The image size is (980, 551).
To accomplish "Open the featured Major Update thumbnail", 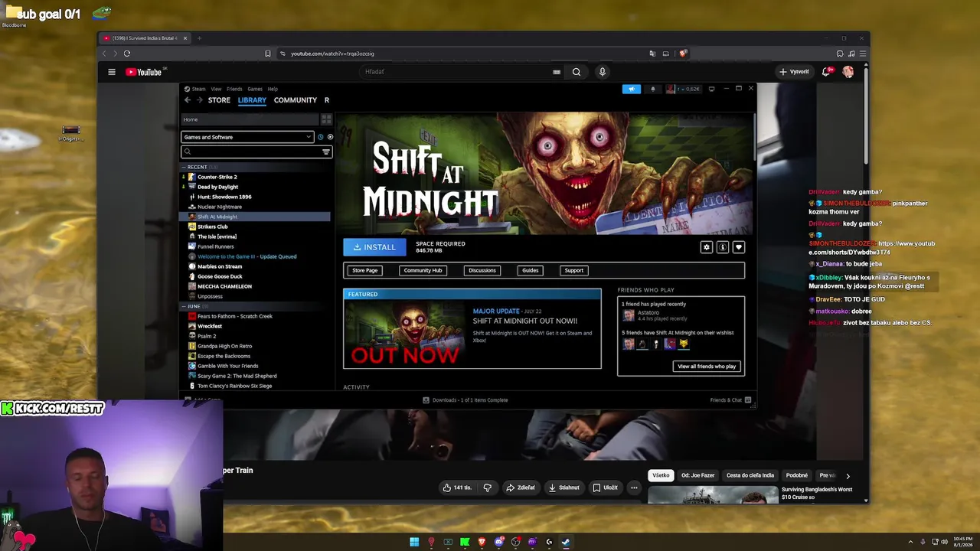I will point(405,334).
